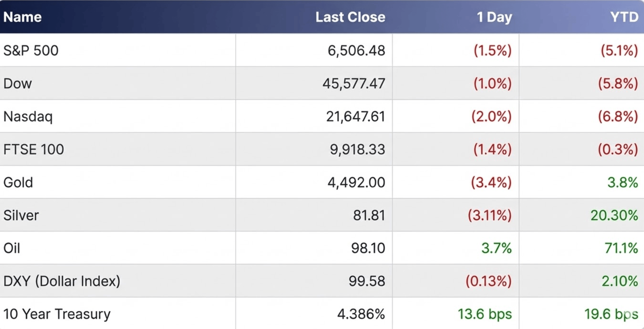
Task: Click the Silver row label
Action: (x=21, y=215)
